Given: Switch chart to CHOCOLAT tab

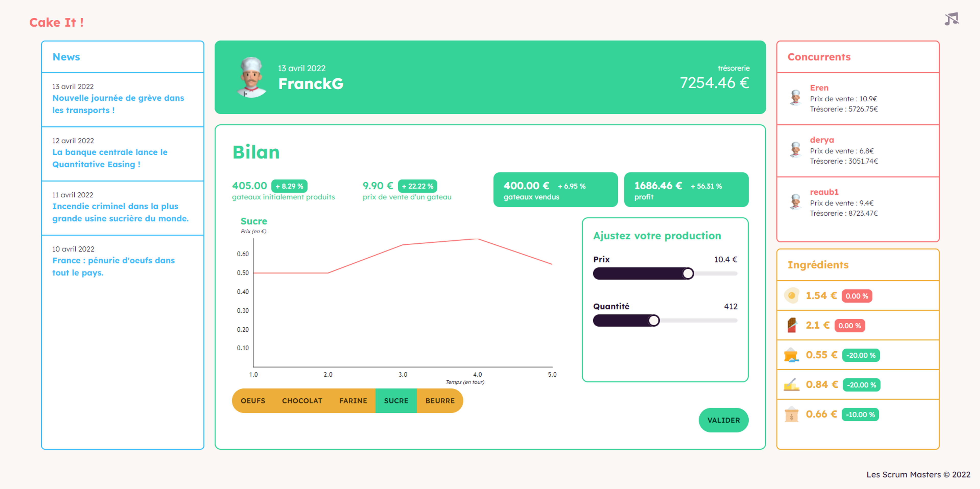Looking at the screenshot, I should 302,401.
